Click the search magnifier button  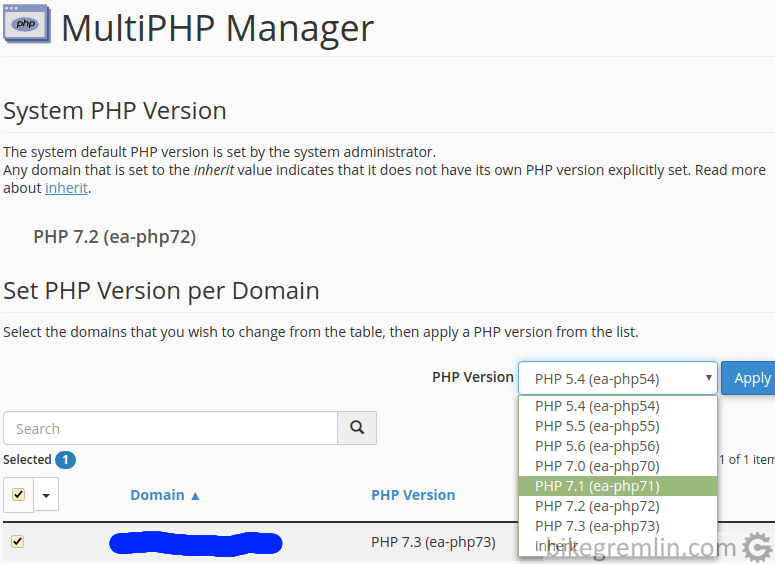click(x=357, y=428)
